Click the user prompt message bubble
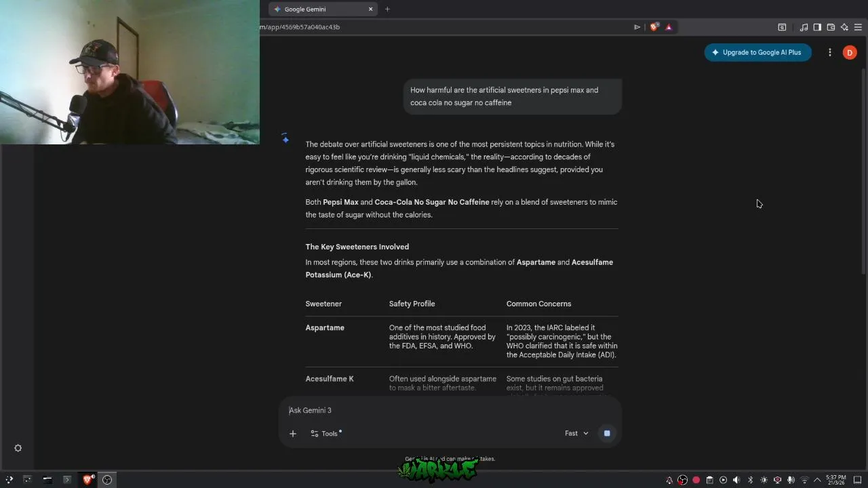This screenshot has width=868, height=488. click(x=513, y=96)
